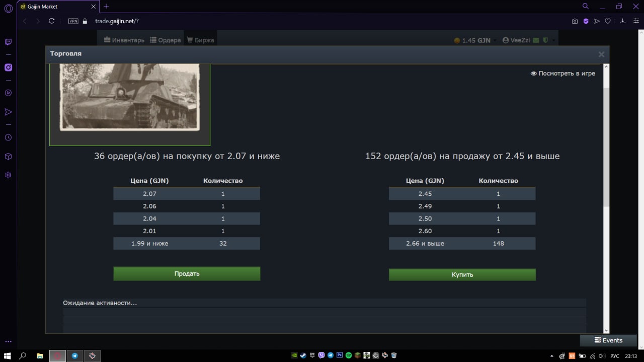Reload the page
Image resolution: width=644 pixels, height=362 pixels.
pos(51,21)
